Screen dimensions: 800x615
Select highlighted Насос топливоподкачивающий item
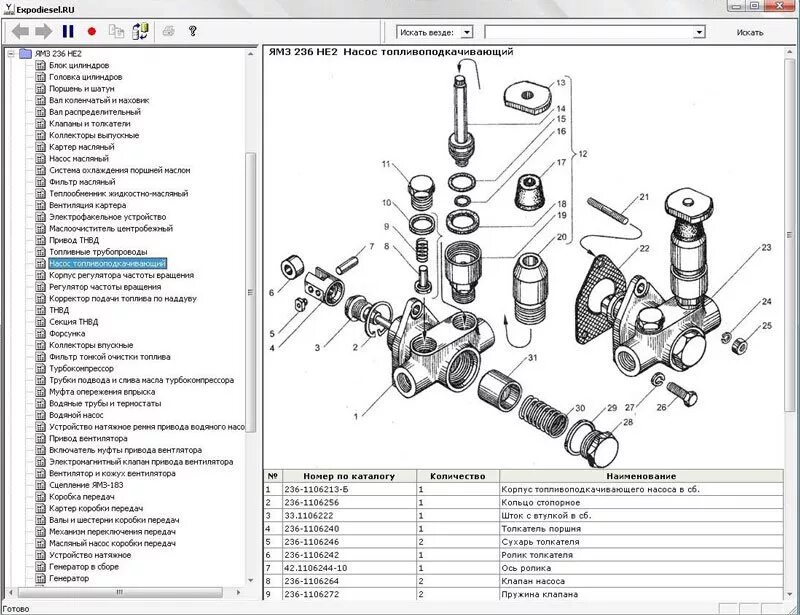(x=108, y=263)
